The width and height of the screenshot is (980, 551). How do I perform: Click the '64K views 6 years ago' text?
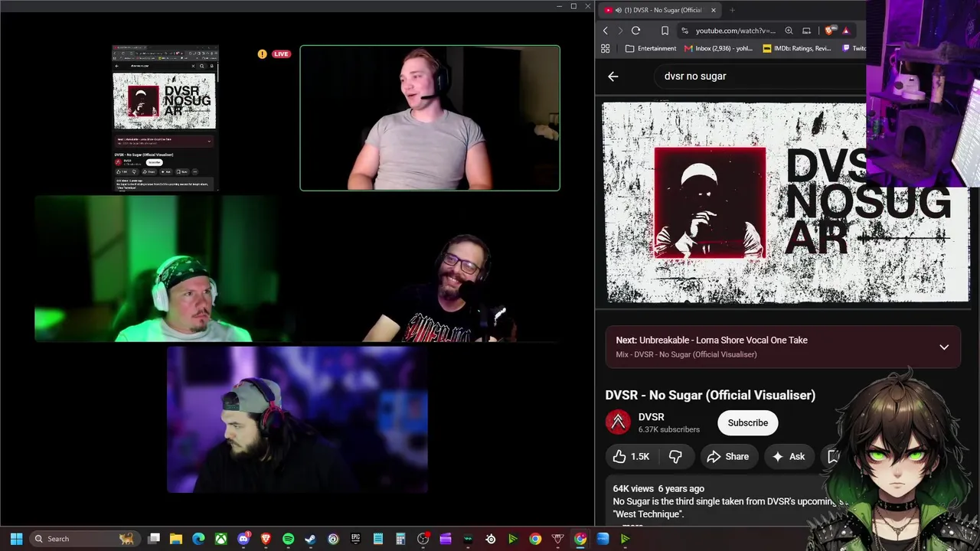(658, 488)
